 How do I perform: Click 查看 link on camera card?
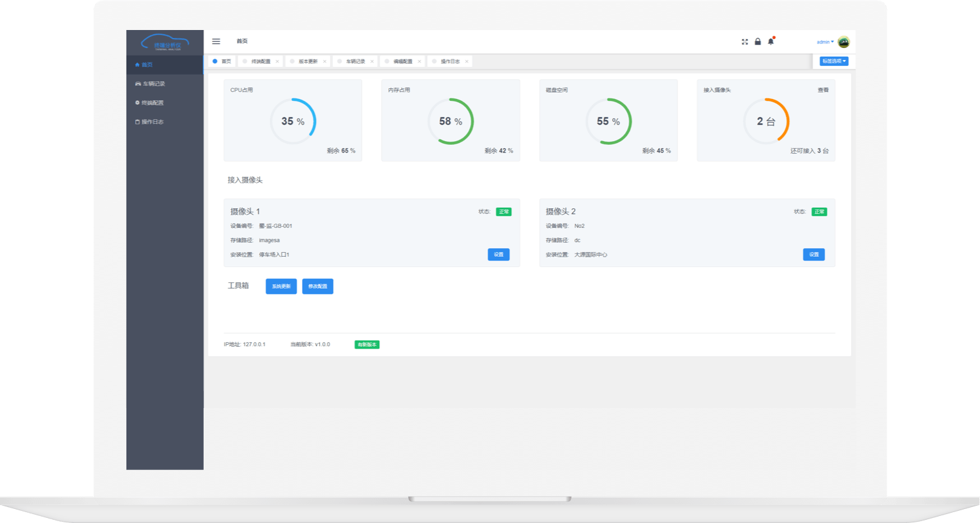(x=823, y=90)
